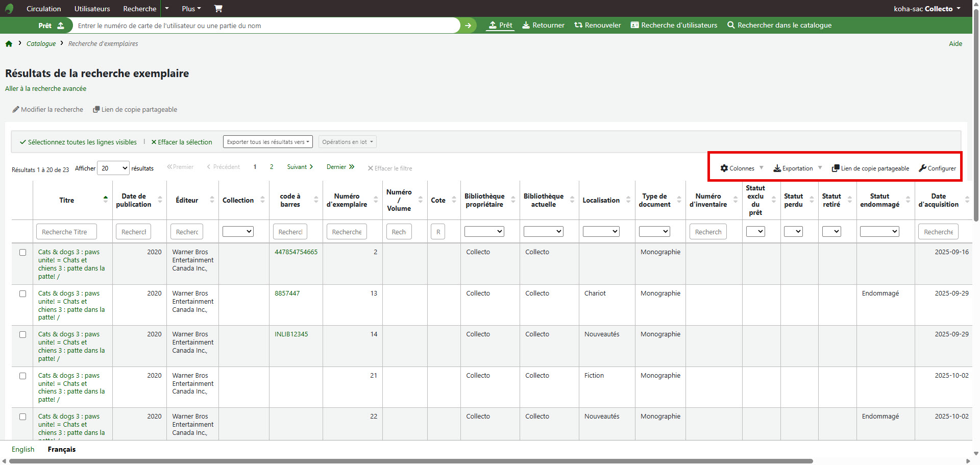Open the Plus menu
Viewport: 980px width, 465px height.
click(191, 9)
